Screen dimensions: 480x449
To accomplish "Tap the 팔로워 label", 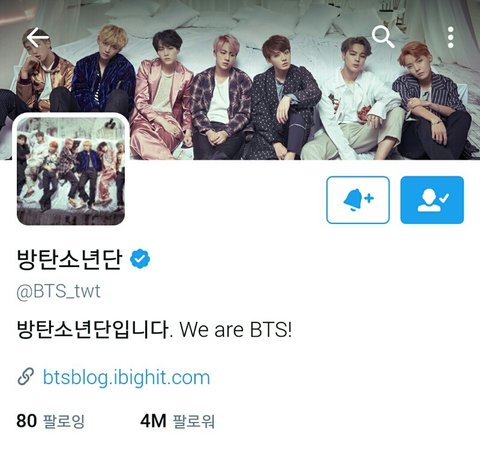I will (x=193, y=421).
